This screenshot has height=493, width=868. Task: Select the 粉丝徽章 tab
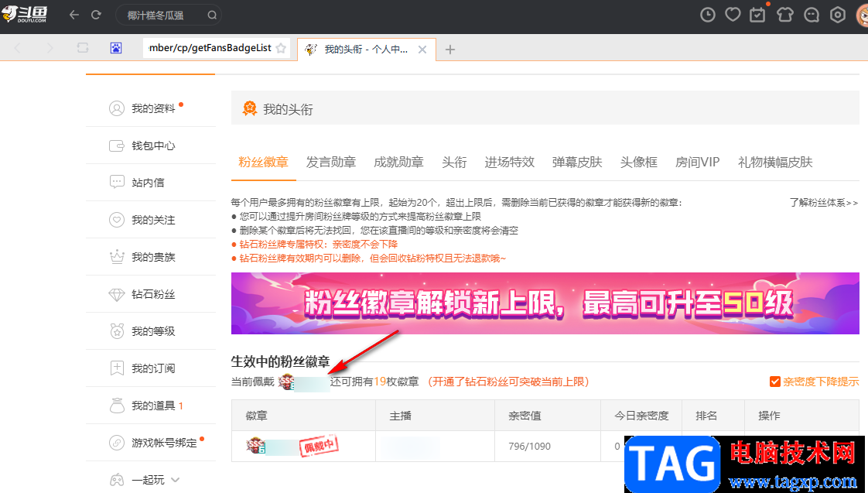pyautogui.click(x=263, y=163)
